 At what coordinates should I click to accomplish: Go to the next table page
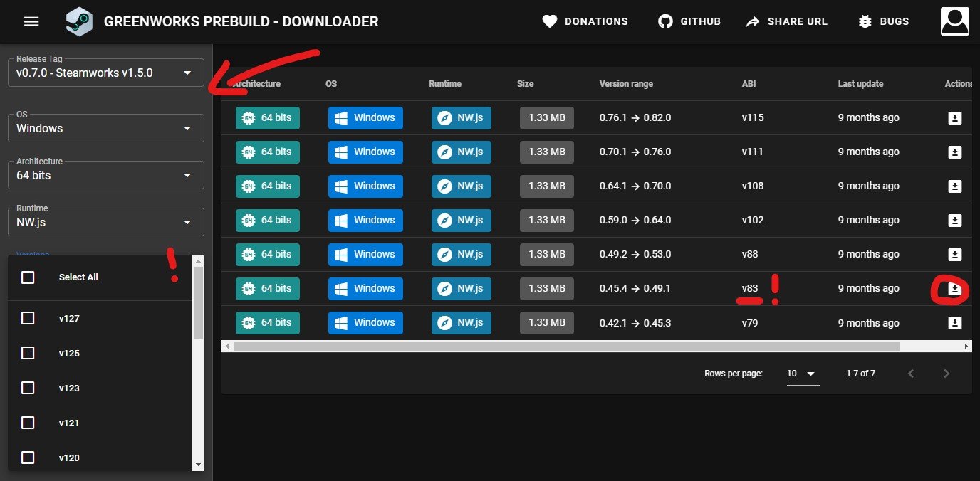click(x=946, y=374)
